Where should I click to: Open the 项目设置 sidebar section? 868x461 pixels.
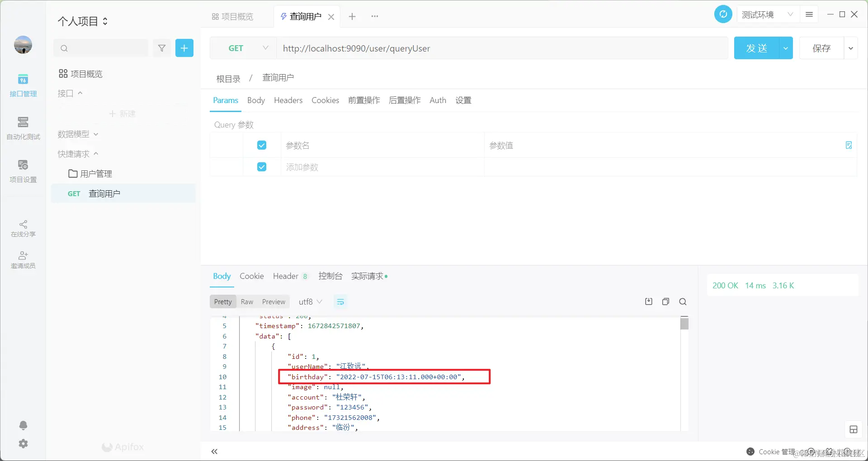pos(23,171)
